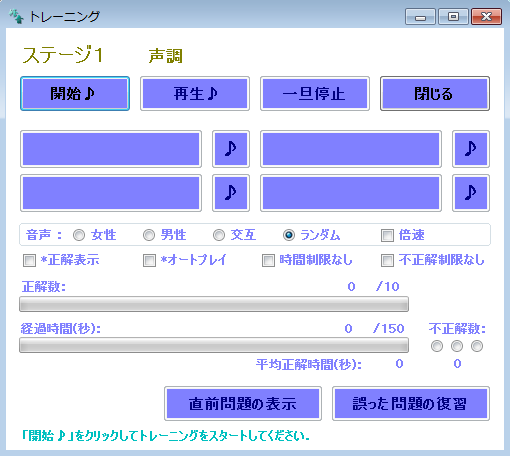
Task: Open 直前問題の表示
Action: point(243,403)
